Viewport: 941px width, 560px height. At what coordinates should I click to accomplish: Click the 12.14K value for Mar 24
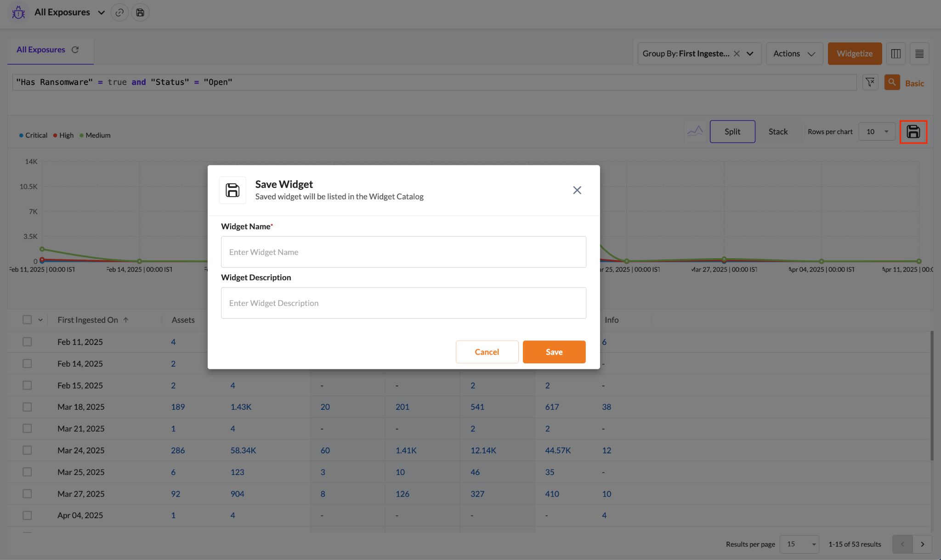click(x=483, y=450)
